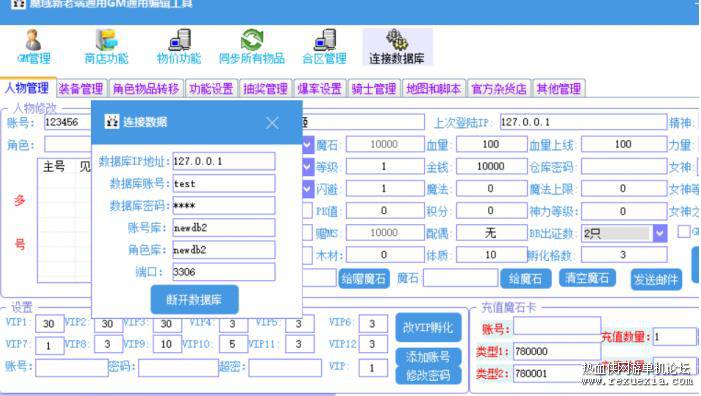Click the 类型1 field showing 780000
Image resolution: width=701 pixels, height=396 pixels.
(x=557, y=351)
